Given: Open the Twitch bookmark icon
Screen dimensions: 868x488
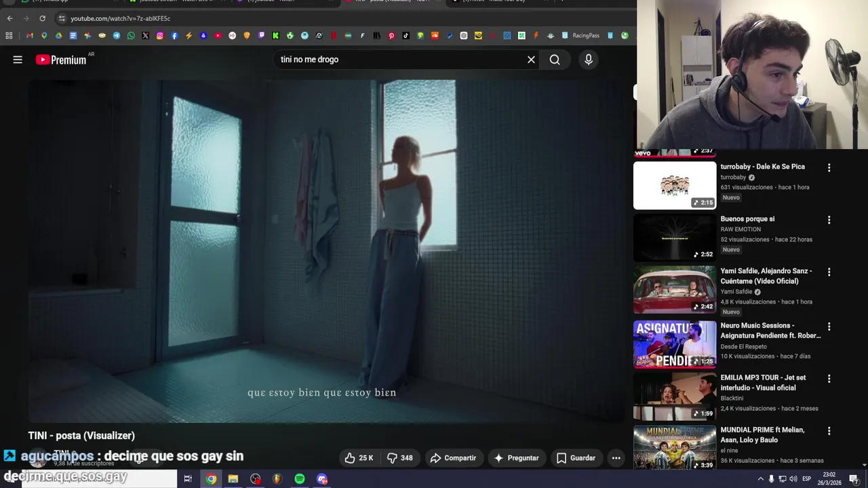Looking at the screenshot, I should pyautogui.click(x=261, y=35).
